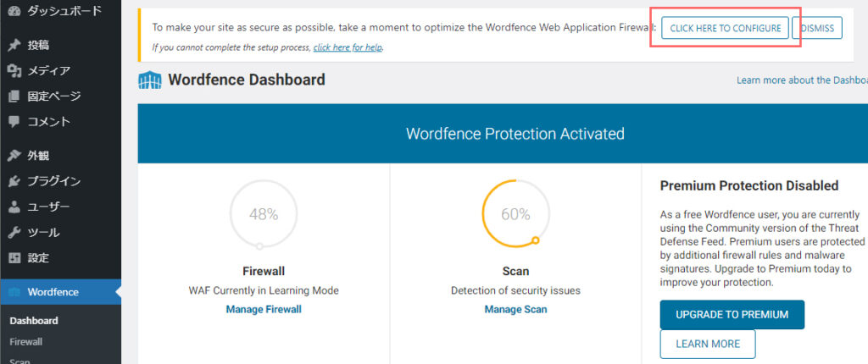Dismiss the firewall optimization notice
The width and height of the screenshot is (868, 364).
coord(817,28)
